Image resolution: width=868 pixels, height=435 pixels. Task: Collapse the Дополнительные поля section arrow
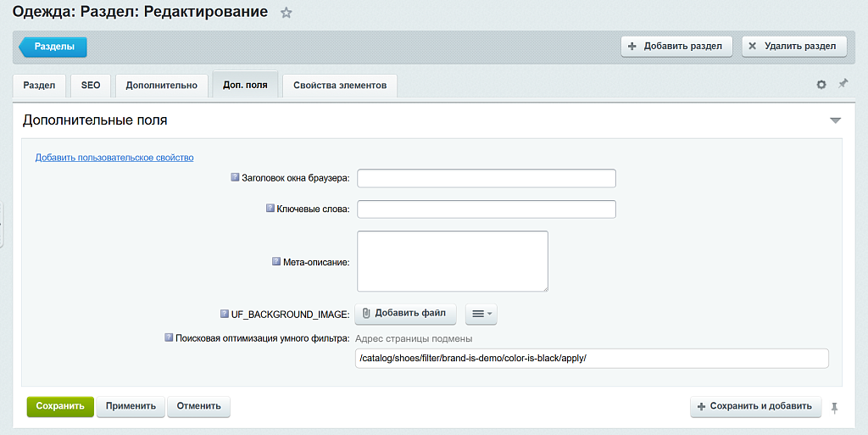835,120
